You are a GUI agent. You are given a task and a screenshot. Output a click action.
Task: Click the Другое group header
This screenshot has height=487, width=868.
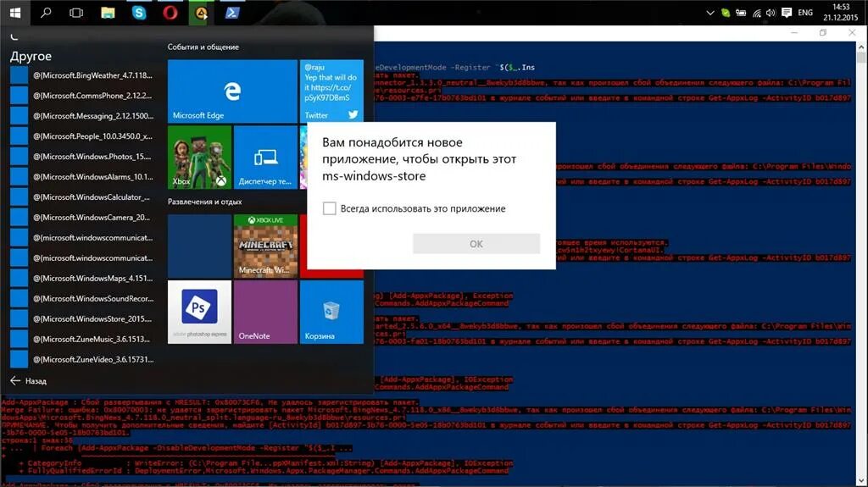coord(31,56)
